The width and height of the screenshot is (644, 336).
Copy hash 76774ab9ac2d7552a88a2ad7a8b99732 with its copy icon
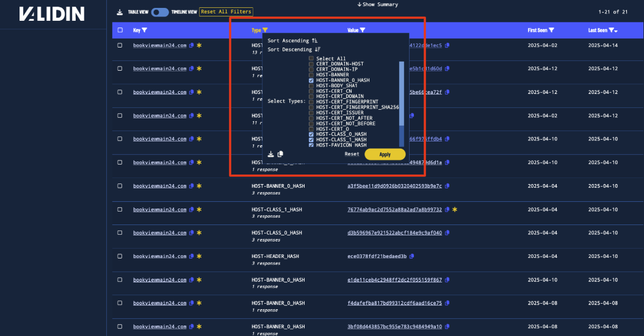447,209
